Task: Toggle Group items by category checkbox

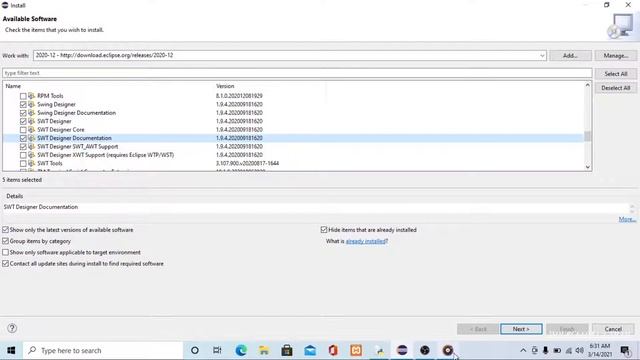Action: click(x=5, y=241)
